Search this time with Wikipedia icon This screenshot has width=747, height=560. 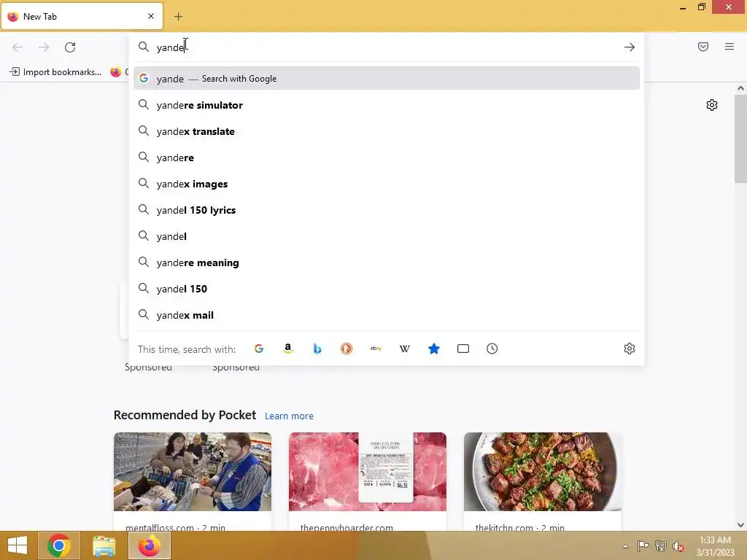404,349
